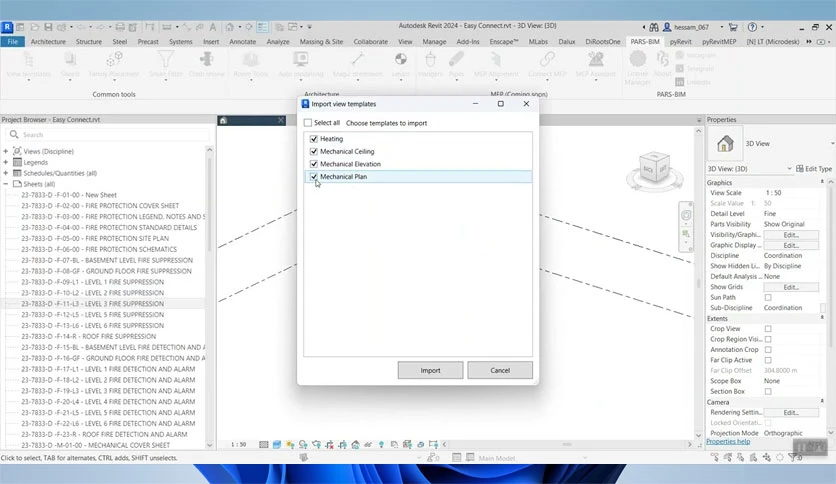Viewport: 836px width, 484px height.
Task: Switch to the Manage ribbon tab
Action: point(434,42)
